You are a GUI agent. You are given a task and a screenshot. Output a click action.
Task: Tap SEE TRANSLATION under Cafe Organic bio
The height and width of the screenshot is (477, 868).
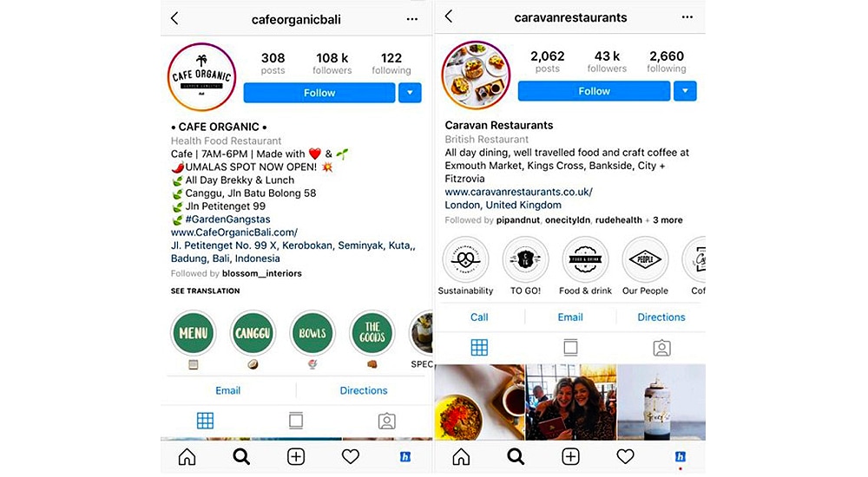[x=206, y=291]
